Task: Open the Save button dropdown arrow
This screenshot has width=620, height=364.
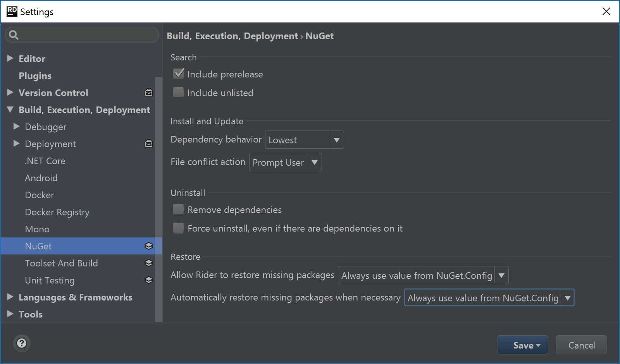Action: [538, 345]
